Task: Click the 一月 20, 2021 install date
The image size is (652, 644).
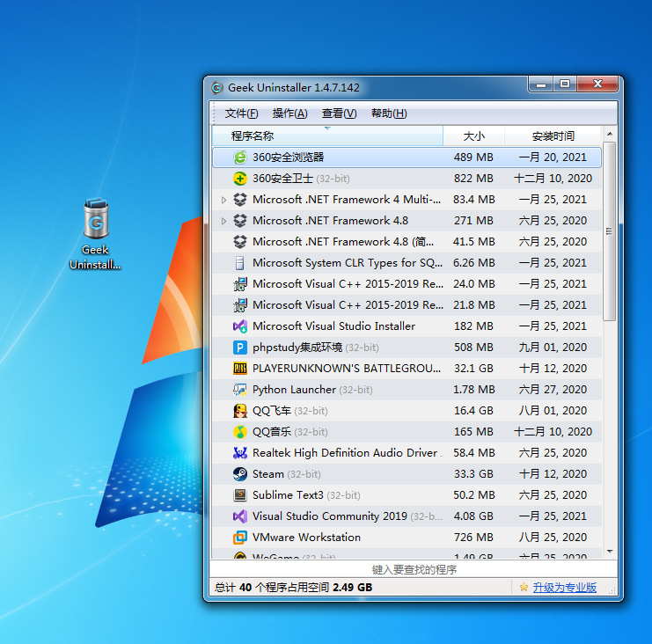Action: point(553,157)
